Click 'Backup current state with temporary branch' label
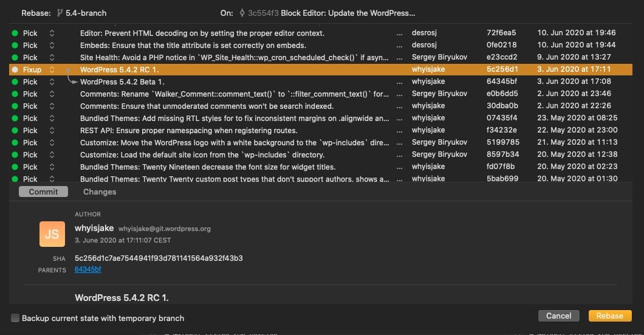Viewport: 644px width, 335px height. coord(103,318)
